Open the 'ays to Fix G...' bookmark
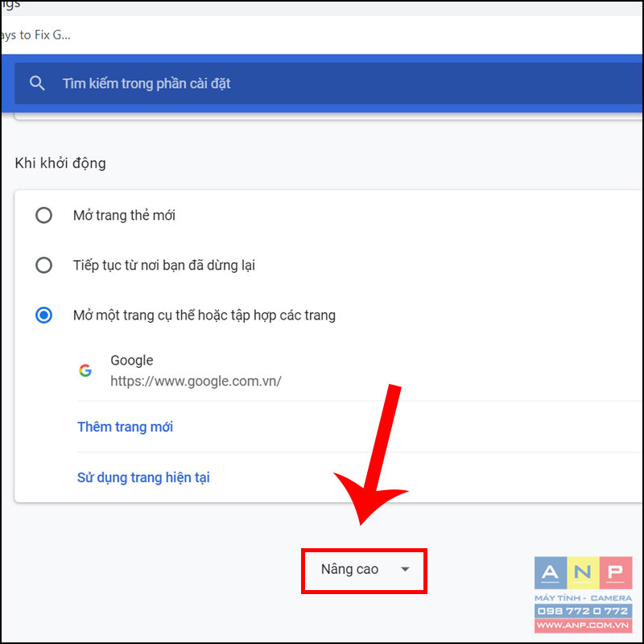 click(x=35, y=35)
